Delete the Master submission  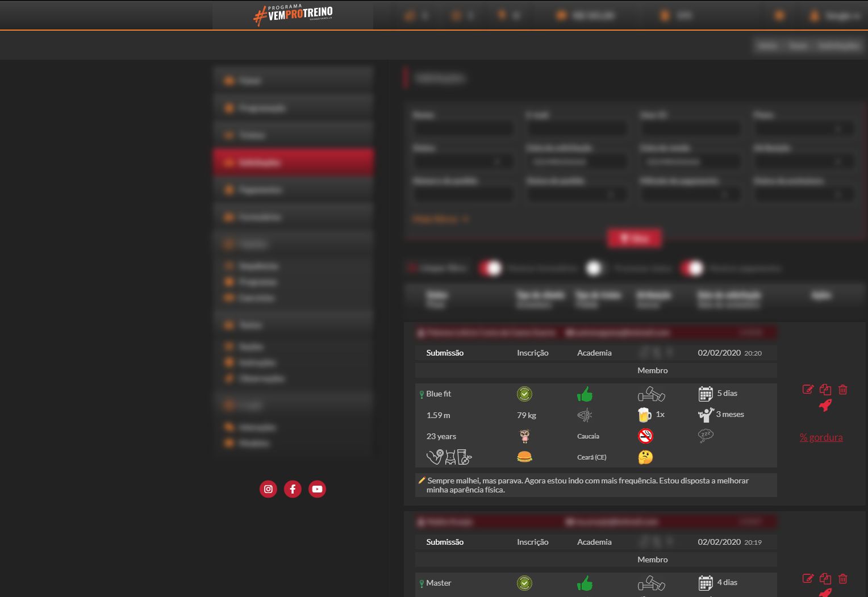click(x=843, y=579)
